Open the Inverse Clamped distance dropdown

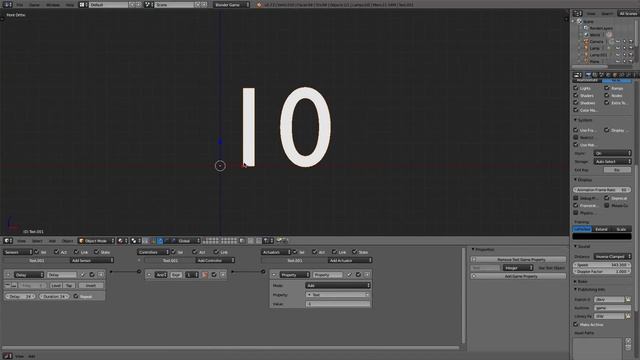[x=612, y=256]
